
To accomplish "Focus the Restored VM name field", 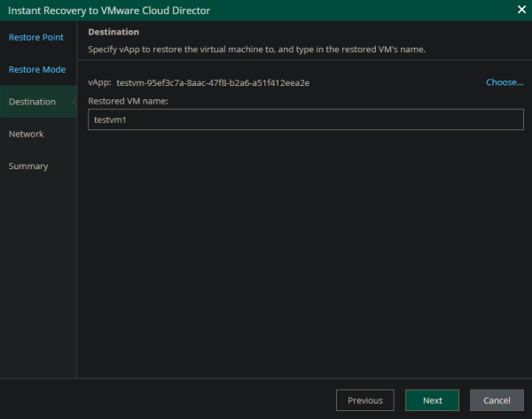I will [306, 120].
